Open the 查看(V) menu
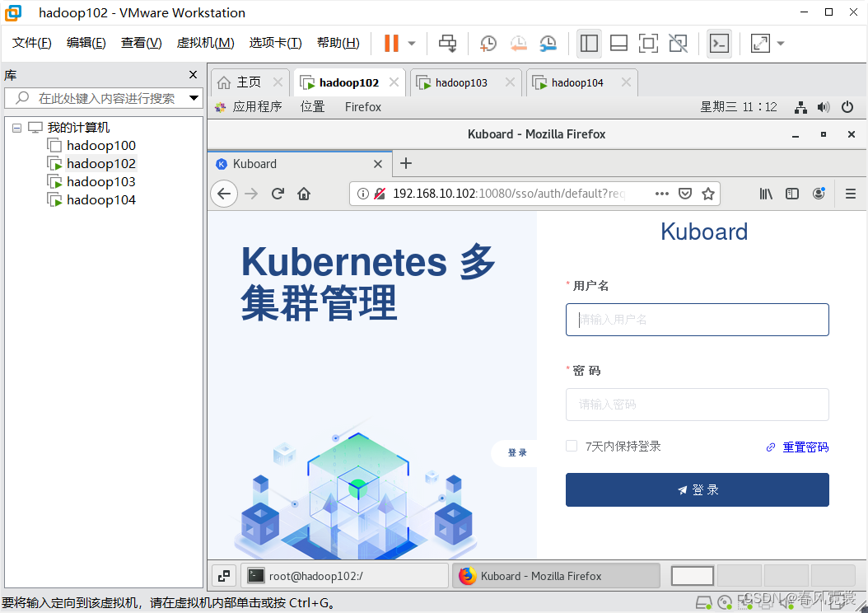 point(141,43)
